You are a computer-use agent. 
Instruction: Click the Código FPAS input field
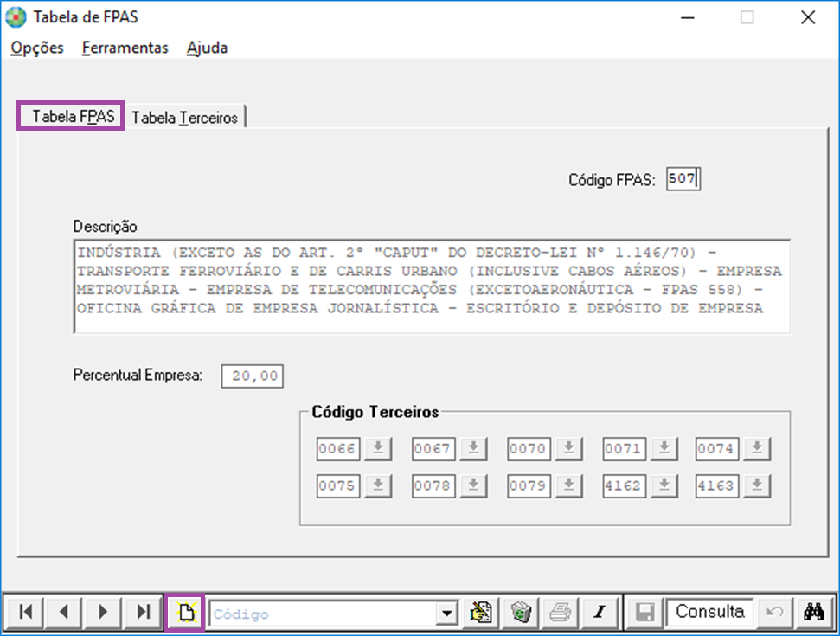tap(683, 178)
